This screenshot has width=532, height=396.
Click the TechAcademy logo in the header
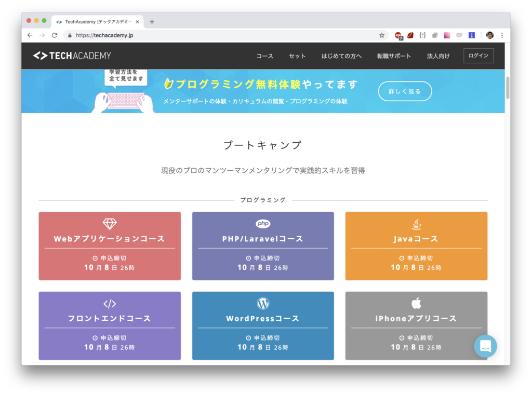71,56
